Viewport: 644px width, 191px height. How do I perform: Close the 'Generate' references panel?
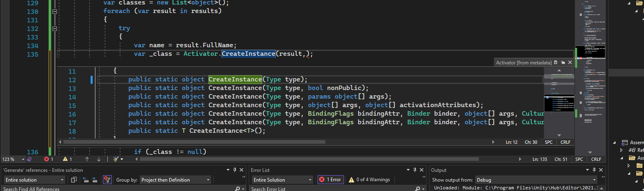tap(241, 170)
